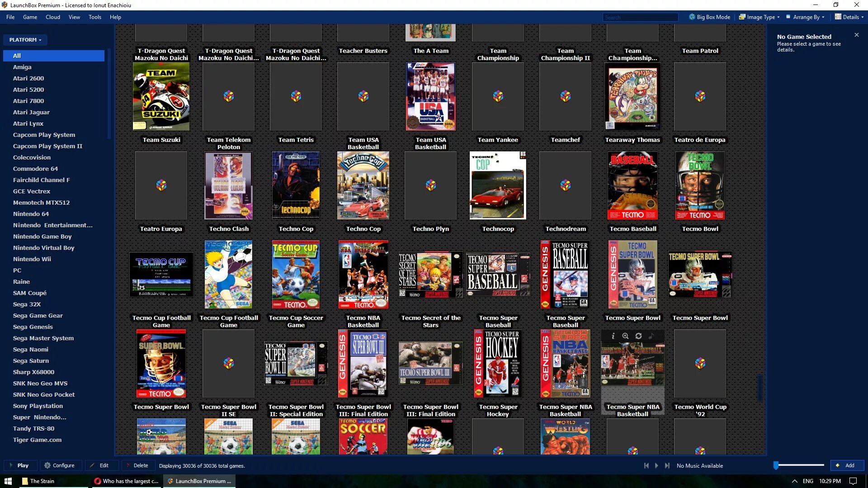
Task: Select the Tecmo Bowl game cover
Action: click(700, 186)
